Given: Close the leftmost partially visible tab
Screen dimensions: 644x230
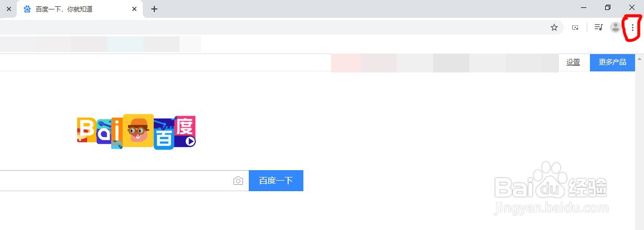Looking at the screenshot, I should point(8,9).
